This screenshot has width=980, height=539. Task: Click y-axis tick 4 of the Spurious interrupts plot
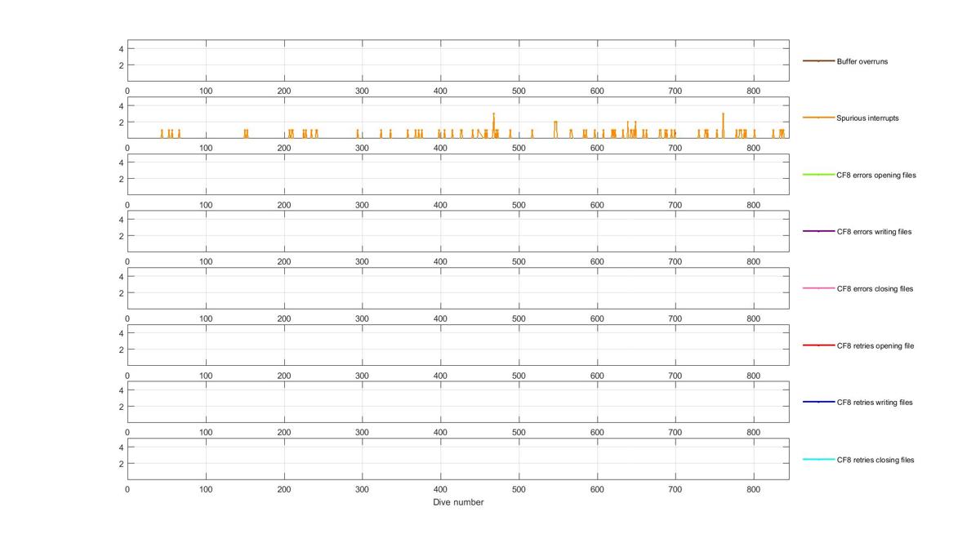120,105
